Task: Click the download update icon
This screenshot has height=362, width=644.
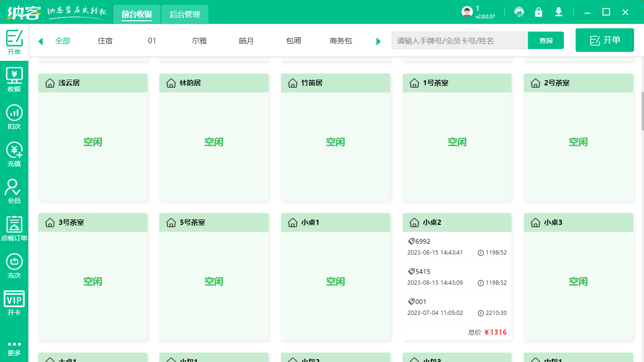Action: [559, 12]
